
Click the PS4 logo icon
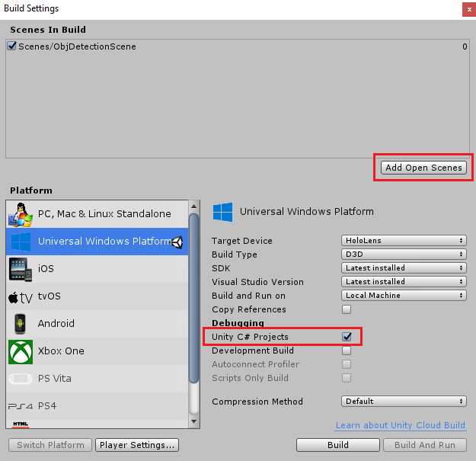tap(21, 406)
